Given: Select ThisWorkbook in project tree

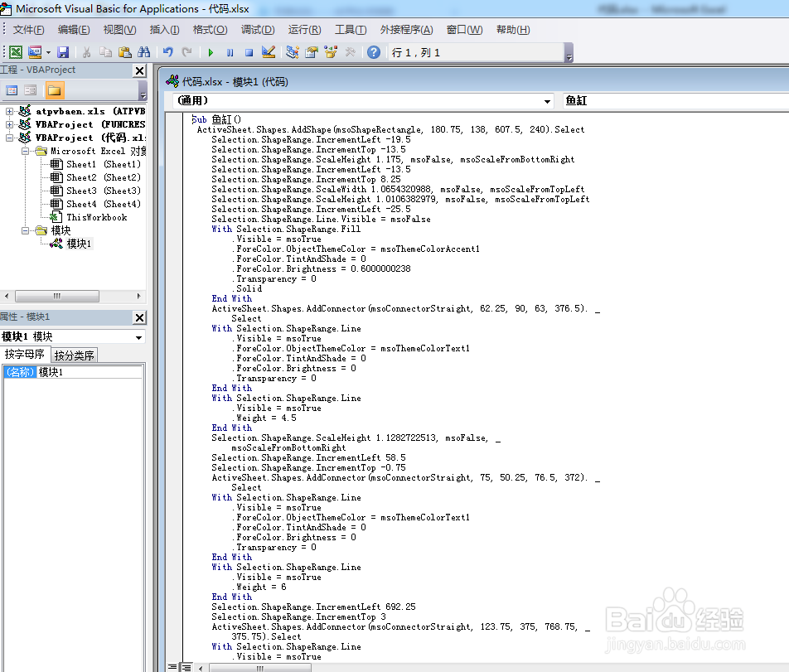Looking at the screenshot, I should [x=97, y=217].
